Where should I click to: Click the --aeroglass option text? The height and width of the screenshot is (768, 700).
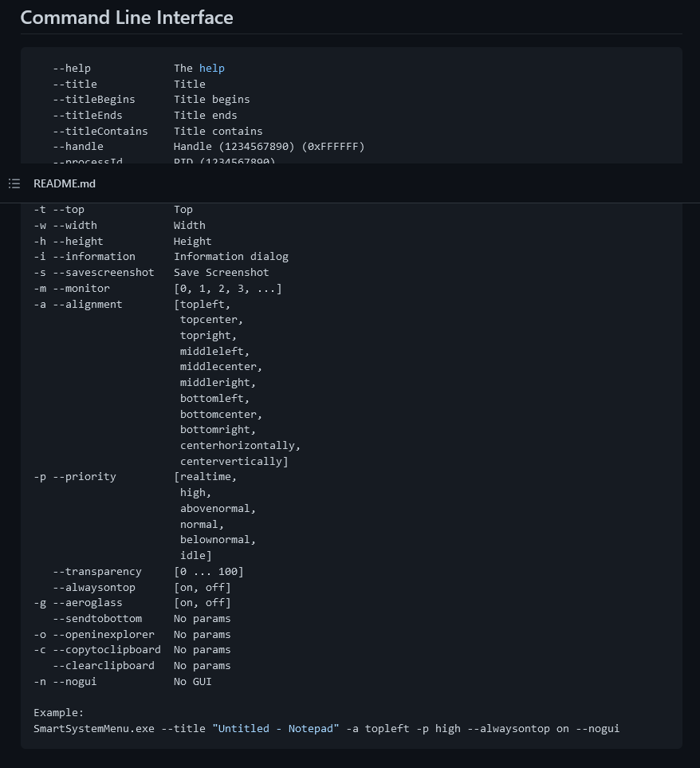(88, 603)
